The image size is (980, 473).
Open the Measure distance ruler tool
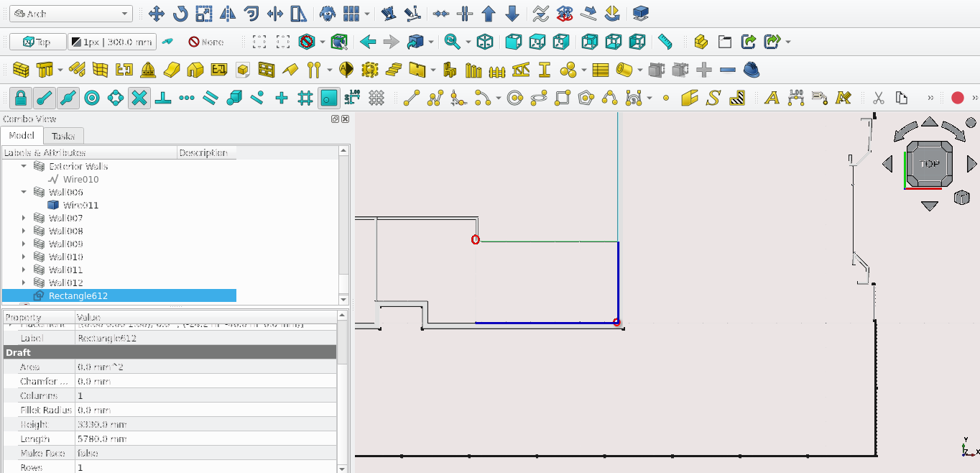coord(665,42)
